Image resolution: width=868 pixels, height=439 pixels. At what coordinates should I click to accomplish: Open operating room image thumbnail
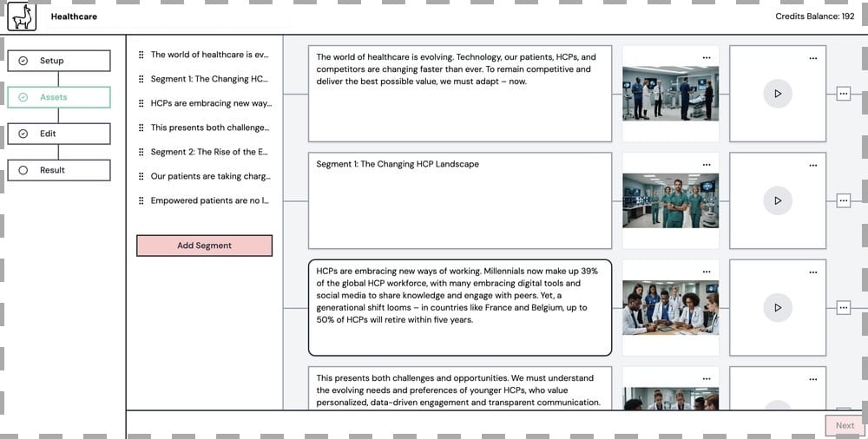pos(670,94)
